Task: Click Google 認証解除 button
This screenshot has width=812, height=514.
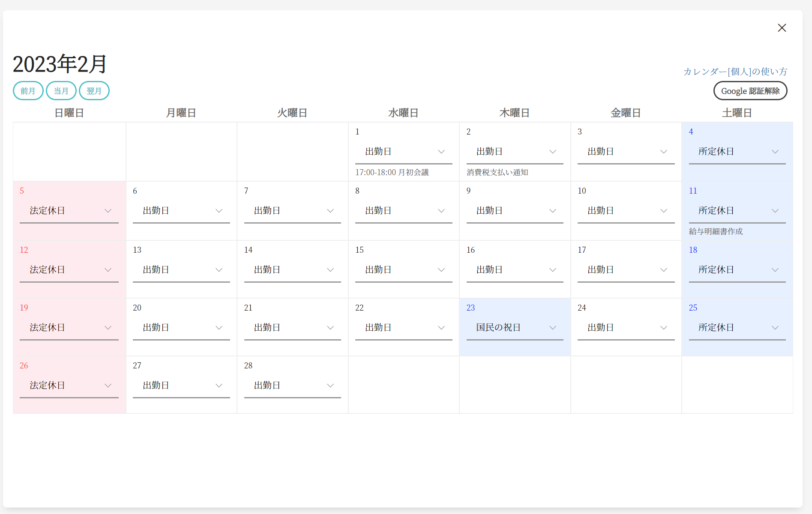Action: (x=750, y=91)
